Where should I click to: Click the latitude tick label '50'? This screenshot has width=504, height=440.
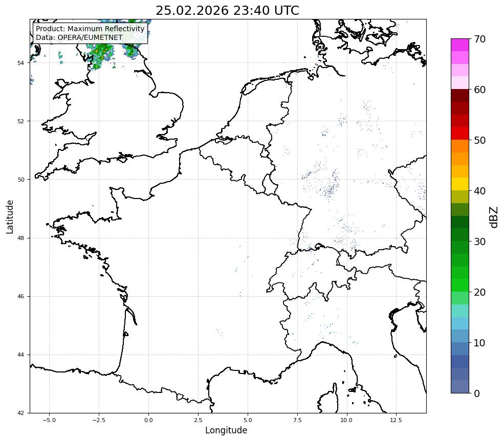tap(20, 180)
